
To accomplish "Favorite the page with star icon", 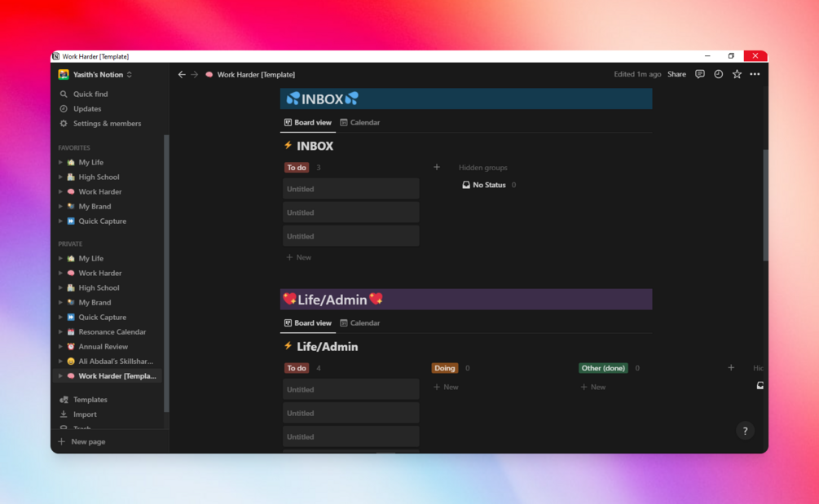I will click(737, 74).
